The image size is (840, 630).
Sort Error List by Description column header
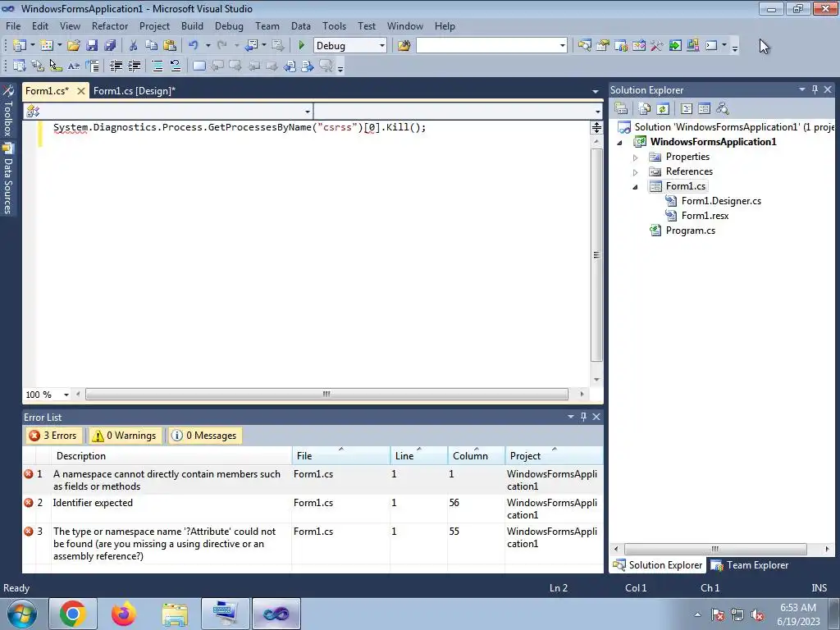[x=171, y=456]
